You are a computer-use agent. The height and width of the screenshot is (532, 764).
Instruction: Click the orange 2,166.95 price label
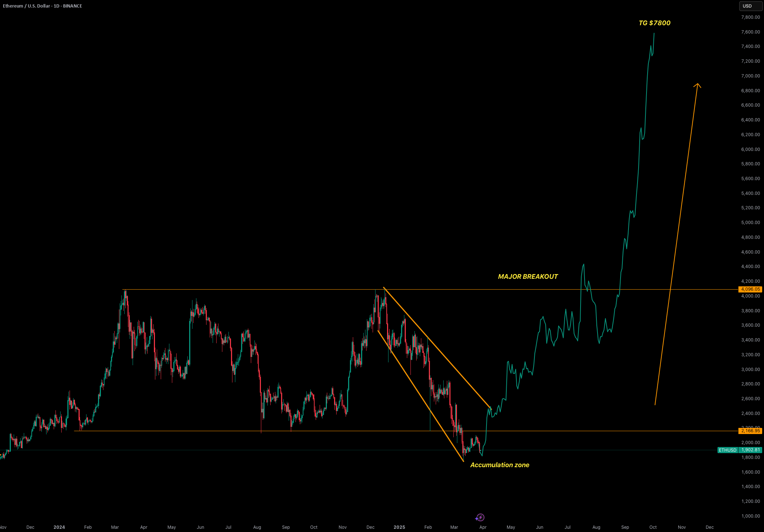[x=750, y=431]
